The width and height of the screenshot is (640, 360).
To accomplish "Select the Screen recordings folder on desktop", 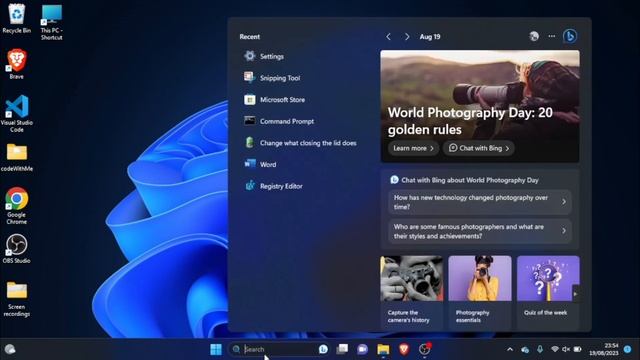I will click(x=17, y=299).
